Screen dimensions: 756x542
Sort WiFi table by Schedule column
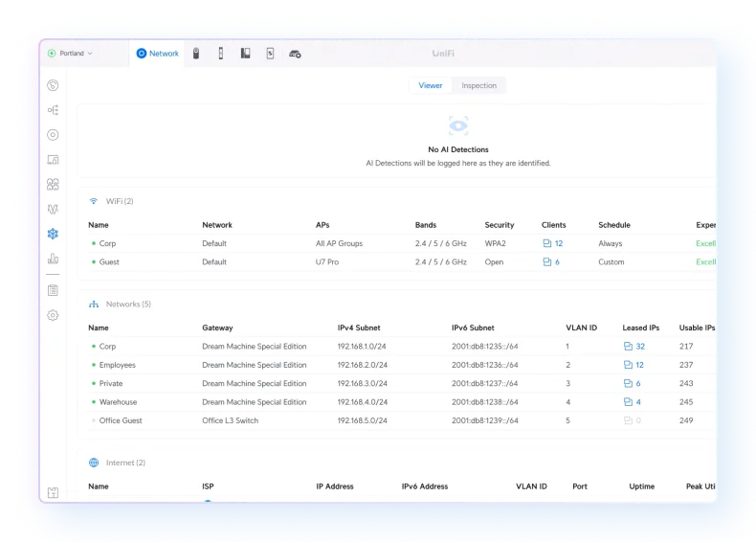[x=614, y=225]
